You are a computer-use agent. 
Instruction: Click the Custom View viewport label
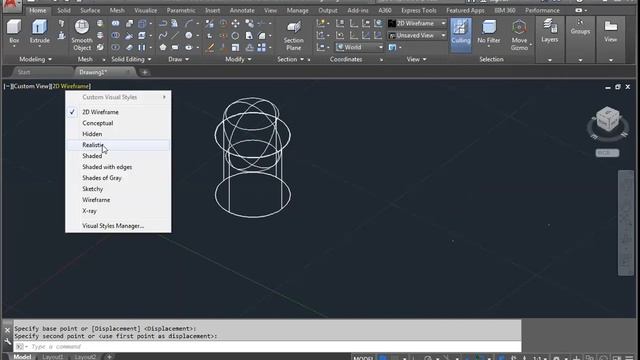click(x=31, y=86)
